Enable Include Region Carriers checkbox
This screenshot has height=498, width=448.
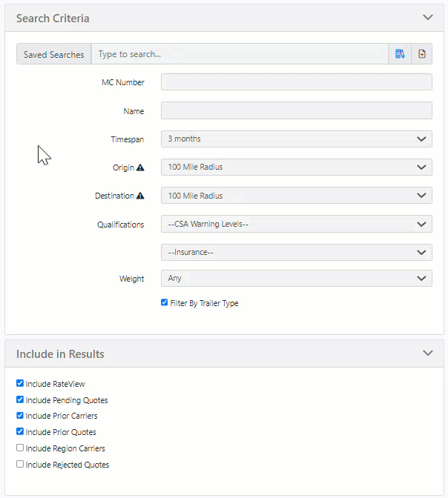tap(20, 448)
